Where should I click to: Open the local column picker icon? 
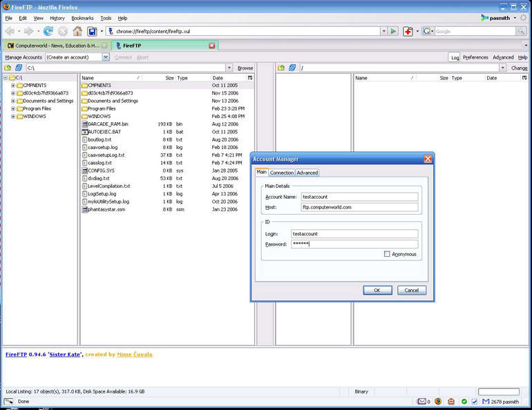click(x=250, y=78)
